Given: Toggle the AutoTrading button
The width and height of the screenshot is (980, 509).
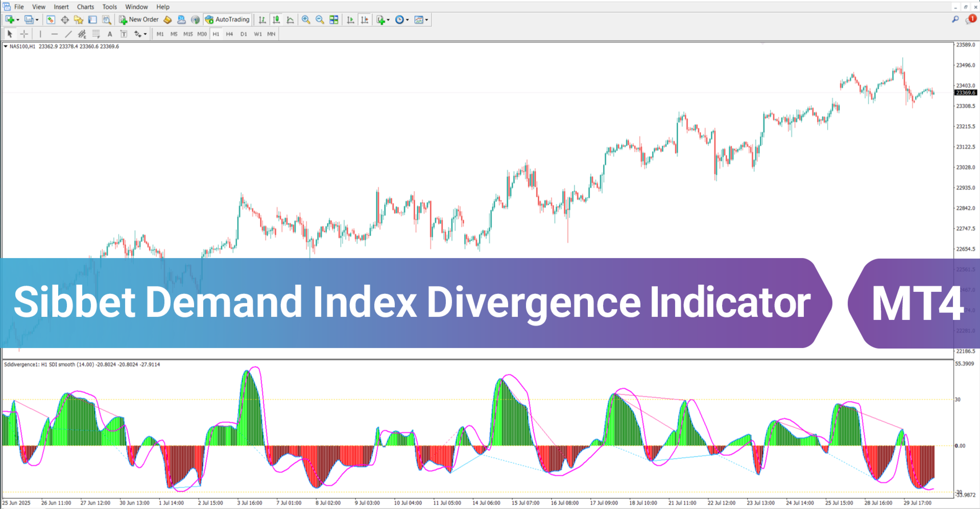Looking at the screenshot, I should 227,20.
